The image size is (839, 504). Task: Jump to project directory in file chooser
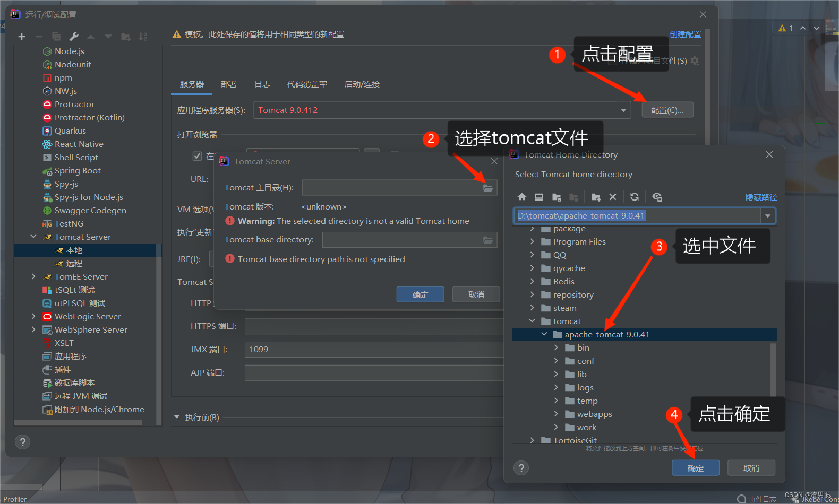click(x=557, y=197)
